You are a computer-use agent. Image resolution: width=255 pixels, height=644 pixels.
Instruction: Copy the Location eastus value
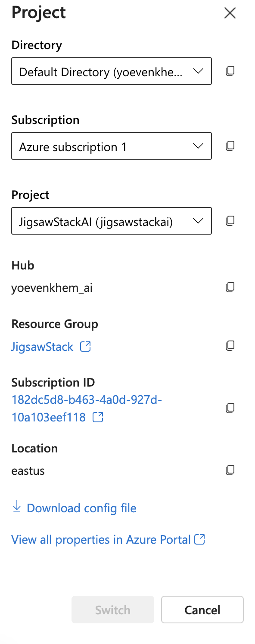tap(230, 470)
